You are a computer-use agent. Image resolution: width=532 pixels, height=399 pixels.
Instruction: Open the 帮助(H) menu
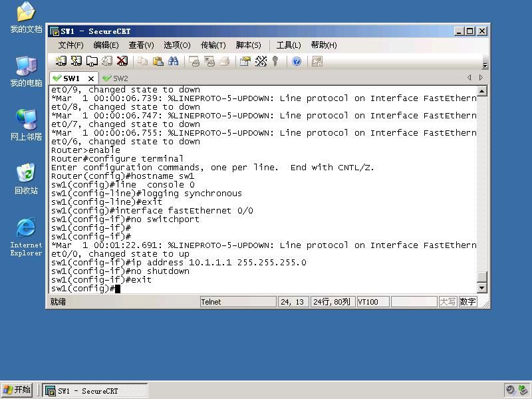click(324, 45)
